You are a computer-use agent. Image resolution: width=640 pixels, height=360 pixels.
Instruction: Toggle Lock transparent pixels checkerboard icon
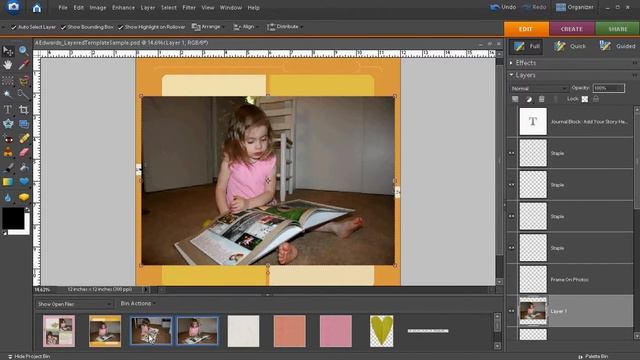pyautogui.click(x=585, y=99)
